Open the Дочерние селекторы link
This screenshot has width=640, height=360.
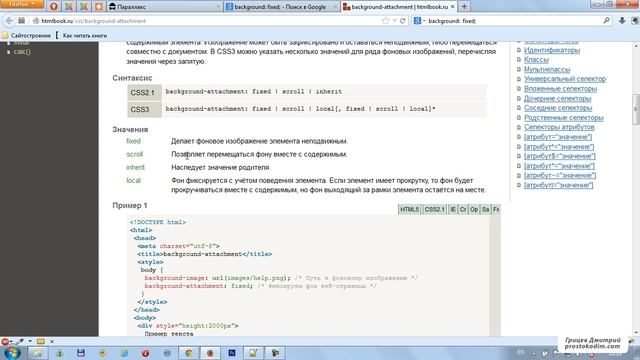coord(558,98)
